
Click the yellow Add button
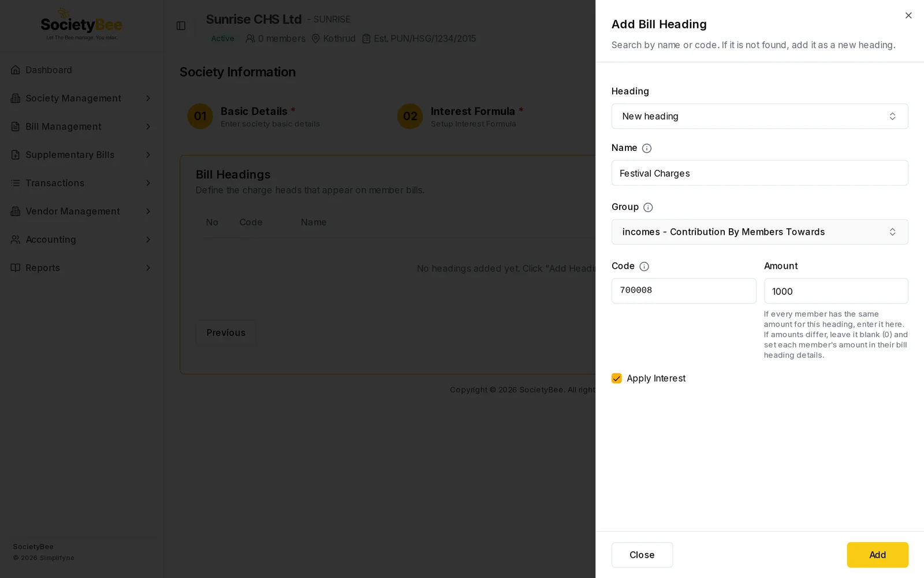click(877, 555)
